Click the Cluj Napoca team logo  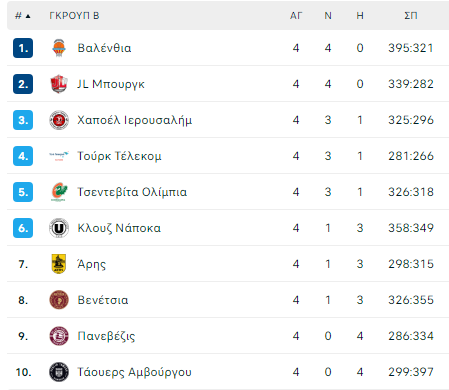click(x=59, y=228)
